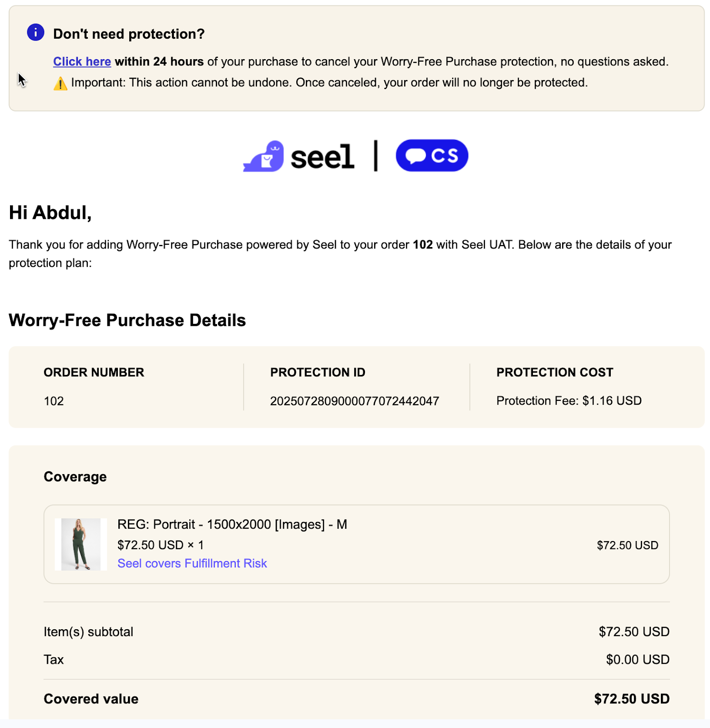Click the Tax amount $0.00 USD
Image resolution: width=710 pixels, height=728 pixels.
click(637, 659)
